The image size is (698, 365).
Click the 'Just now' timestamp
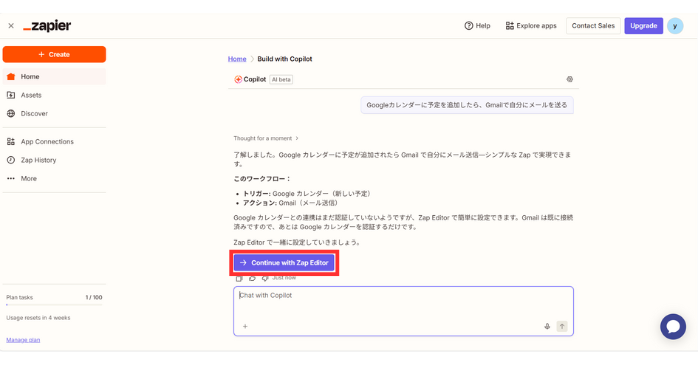(x=284, y=278)
